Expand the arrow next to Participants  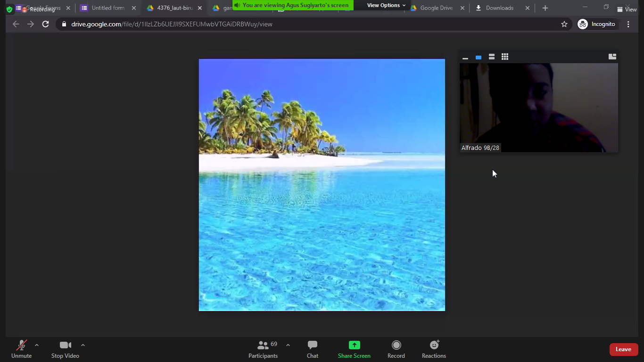coord(288,345)
